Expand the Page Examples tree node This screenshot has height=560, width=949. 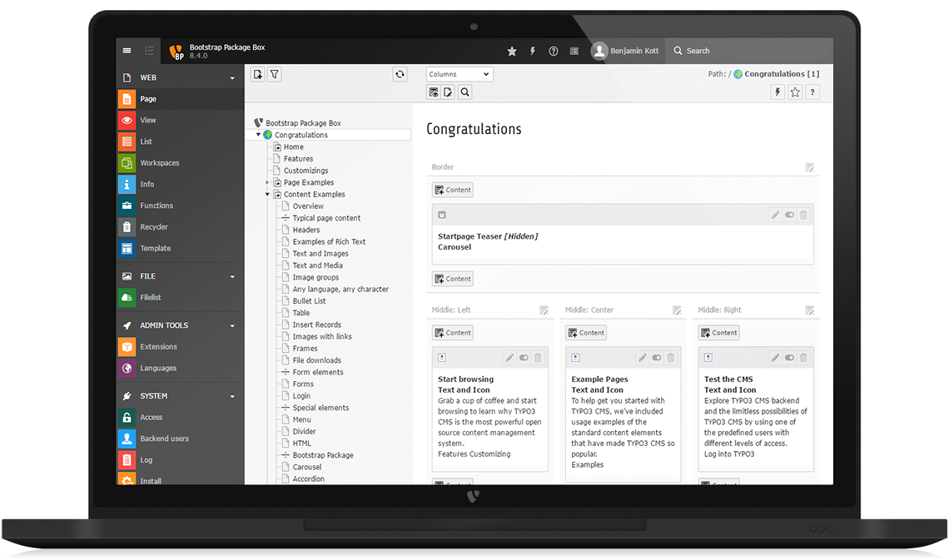click(267, 182)
